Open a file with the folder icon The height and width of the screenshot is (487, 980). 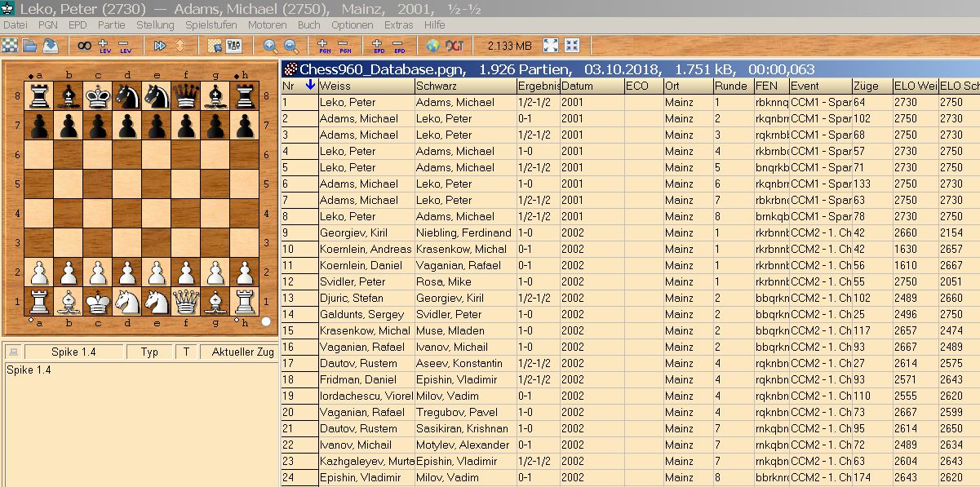click(x=29, y=46)
